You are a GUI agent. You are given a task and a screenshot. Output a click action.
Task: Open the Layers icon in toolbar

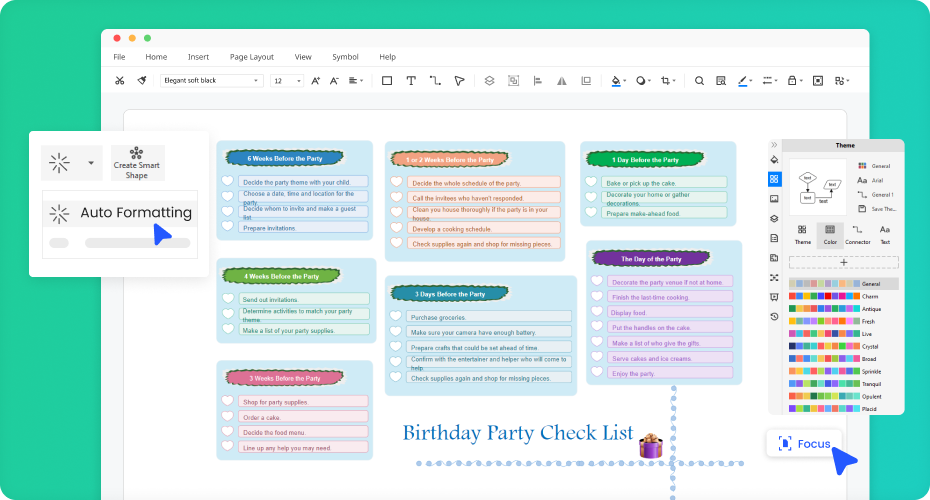[x=489, y=81]
